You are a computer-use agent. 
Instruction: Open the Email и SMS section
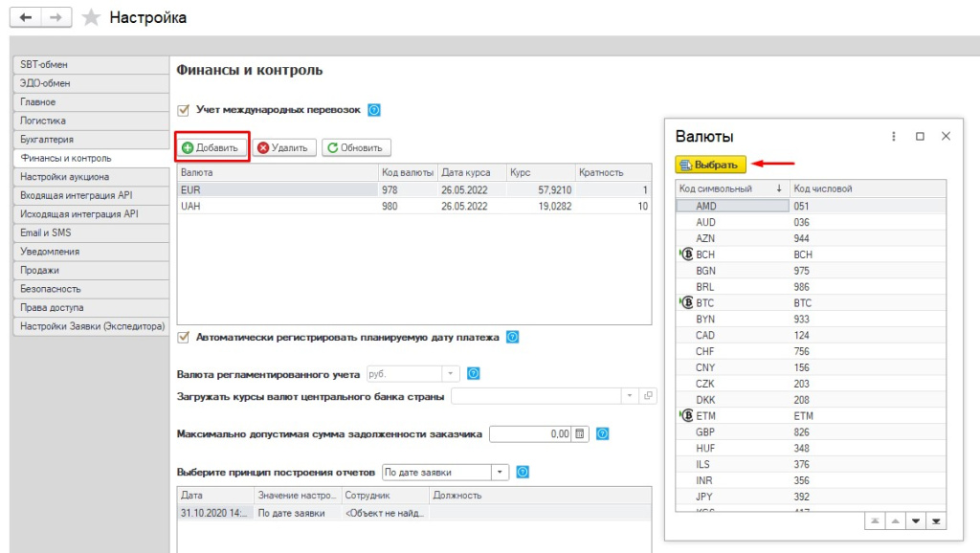91,233
